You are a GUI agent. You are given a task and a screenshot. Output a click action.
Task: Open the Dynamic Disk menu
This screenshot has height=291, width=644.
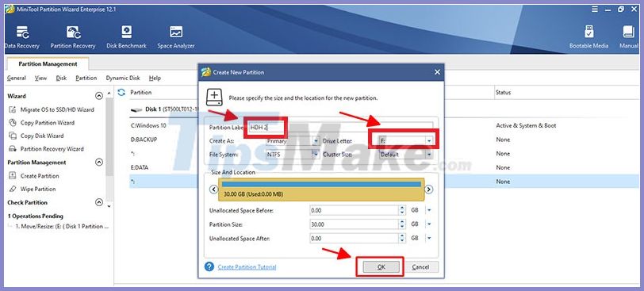pos(123,78)
